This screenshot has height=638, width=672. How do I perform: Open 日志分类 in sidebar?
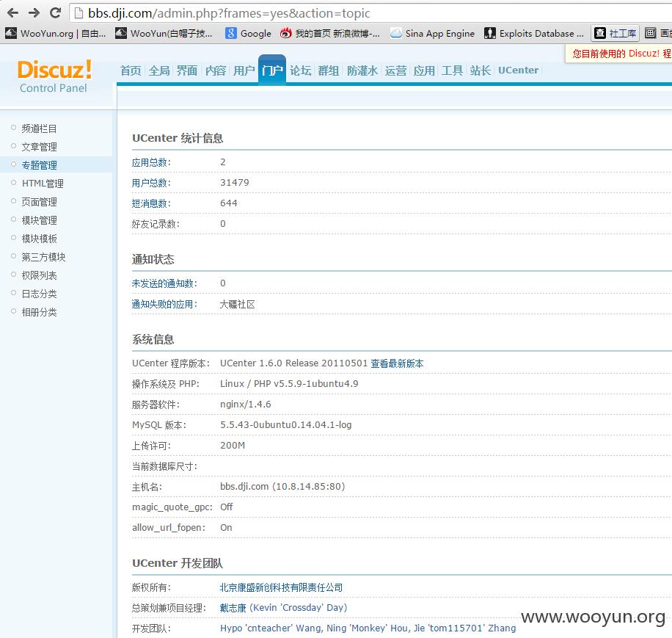pos(39,294)
